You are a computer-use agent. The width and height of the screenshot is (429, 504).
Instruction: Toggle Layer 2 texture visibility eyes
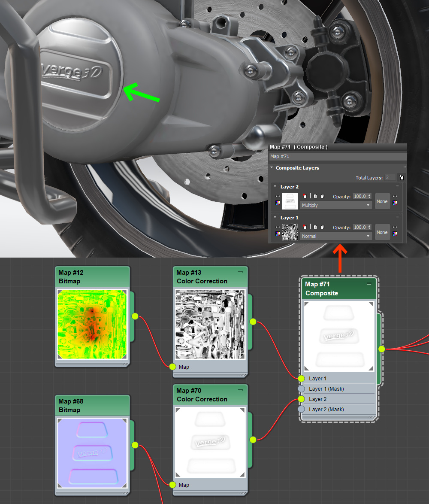pyautogui.click(x=278, y=196)
